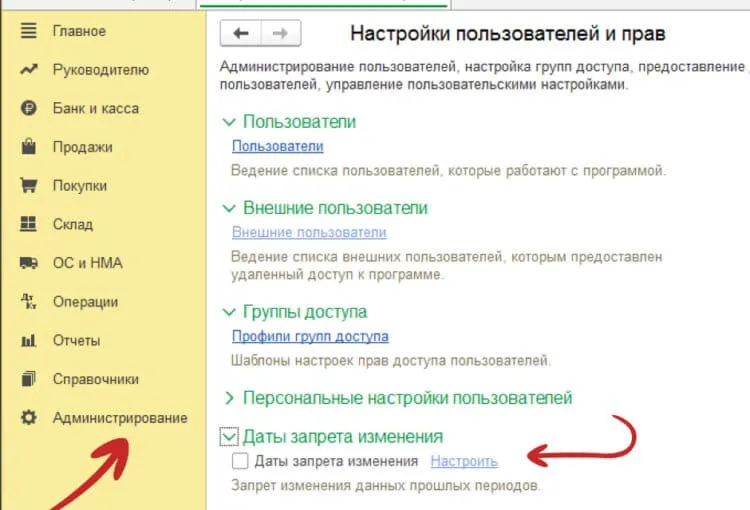The height and width of the screenshot is (510, 750).
Task: Click the Руководителю chart line icon
Action: (28, 70)
